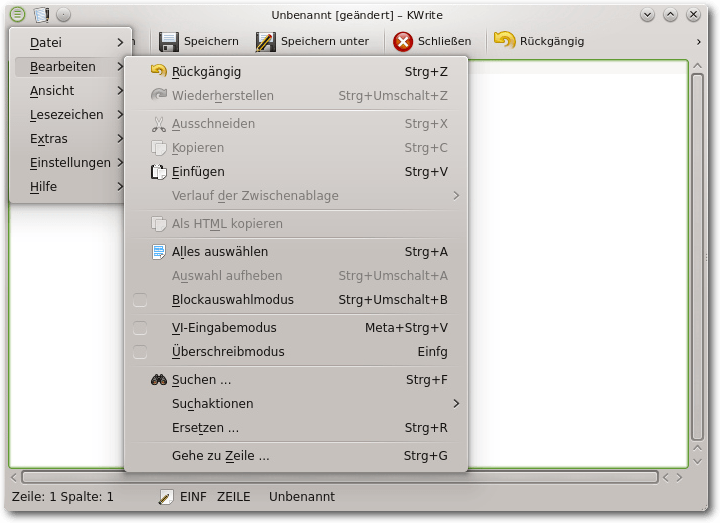Click the Rückgängig toolbar label

(x=552, y=41)
